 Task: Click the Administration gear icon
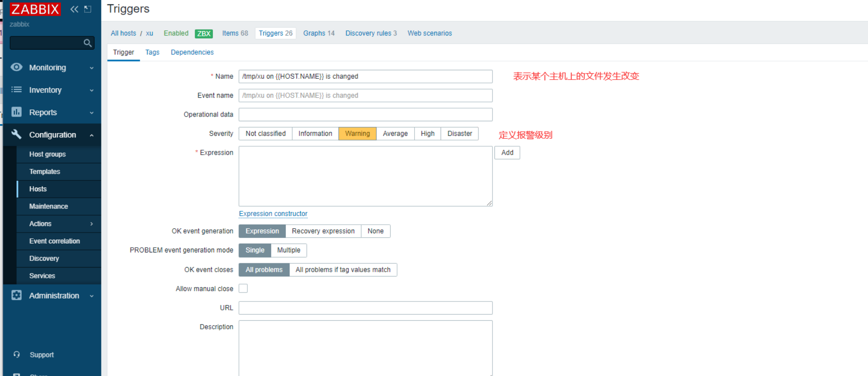17,295
